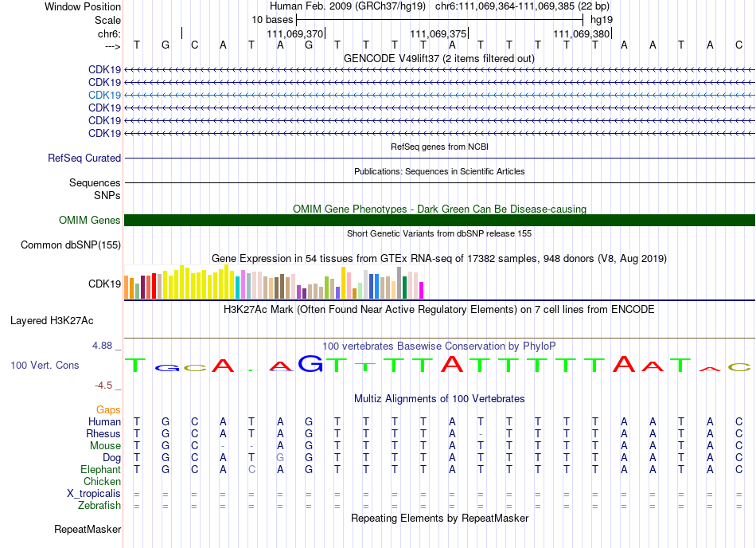Click the Dog species row label
This screenshot has width=756, height=548.
(111, 458)
